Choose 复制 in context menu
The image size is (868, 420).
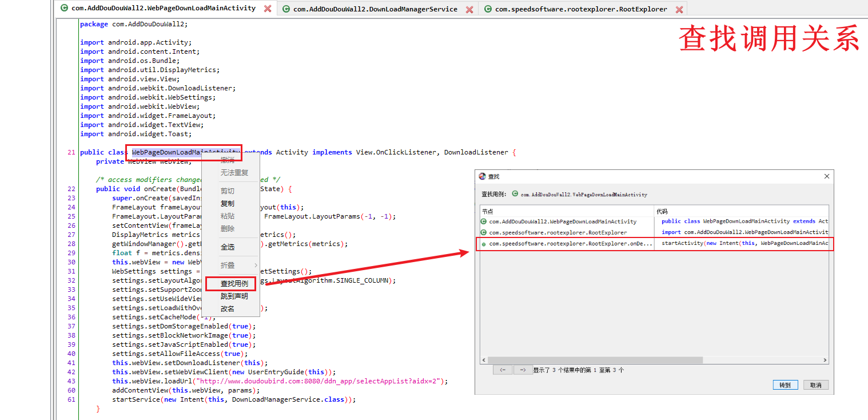tap(228, 204)
